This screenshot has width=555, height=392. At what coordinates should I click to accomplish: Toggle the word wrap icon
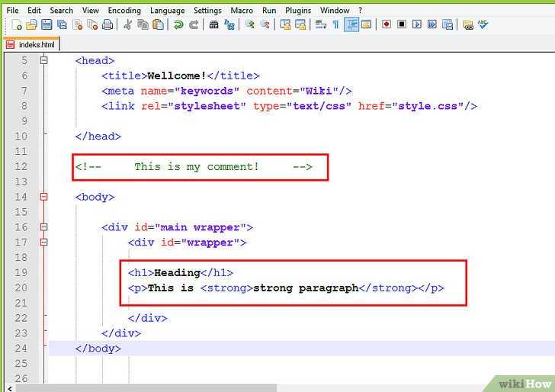[321, 24]
